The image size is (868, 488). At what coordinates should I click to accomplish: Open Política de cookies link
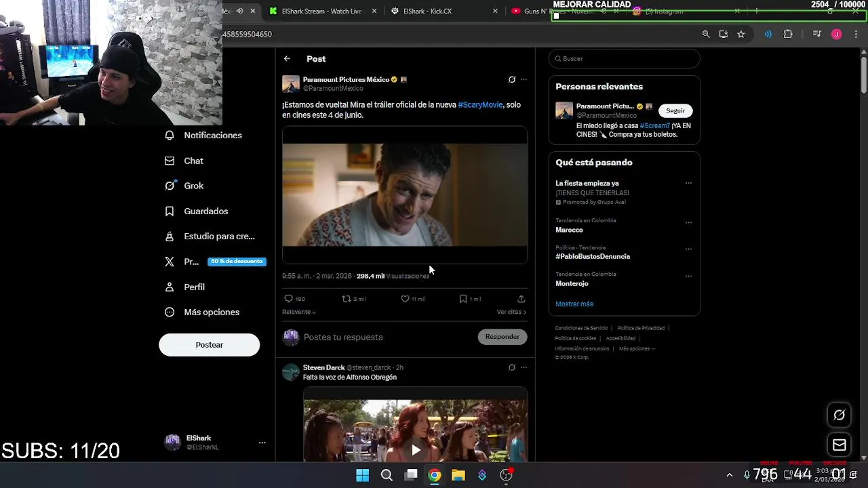[x=575, y=338]
